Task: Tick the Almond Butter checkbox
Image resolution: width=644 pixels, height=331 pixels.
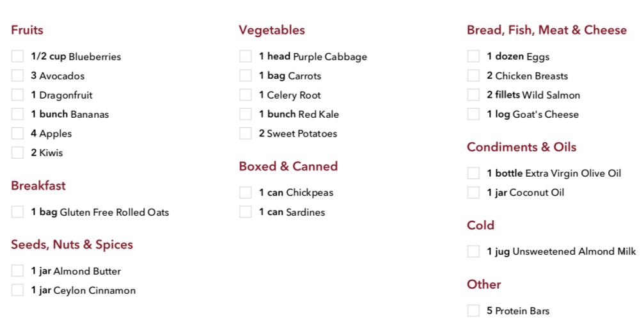Action: [17, 271]
